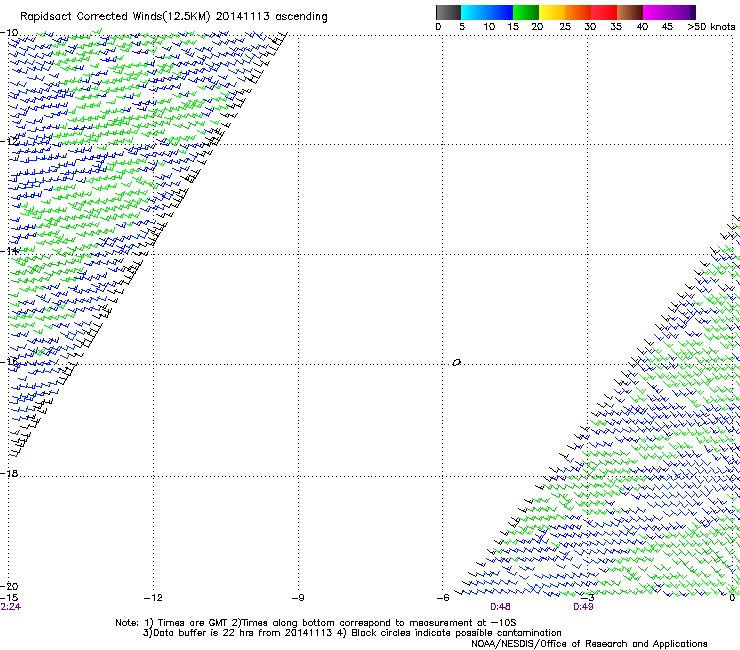Click the purple time stamp '0:49'

[x=583, y=607]
